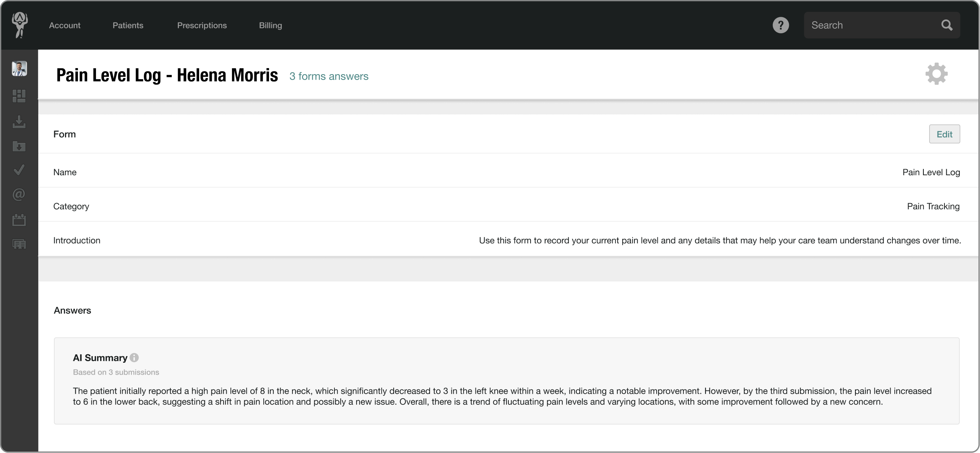Click the 'Answers' section heading
Viewport: 980px width, 453px height.
tap(72, 310)
